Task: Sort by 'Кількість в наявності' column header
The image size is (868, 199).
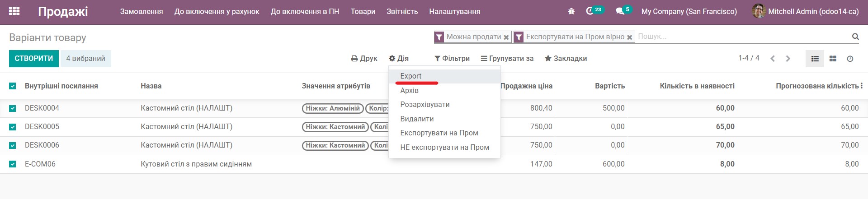Action: coord(697,86)
